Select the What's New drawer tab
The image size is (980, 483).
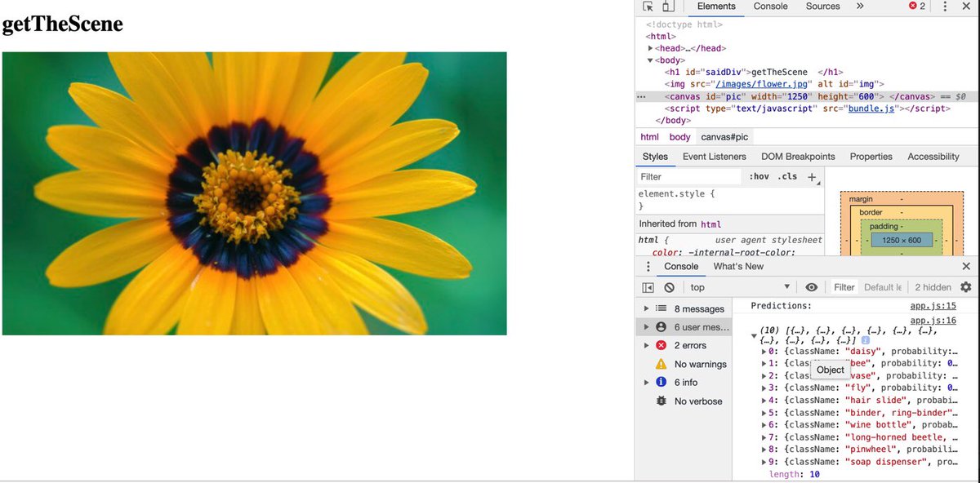pos(738,267)
